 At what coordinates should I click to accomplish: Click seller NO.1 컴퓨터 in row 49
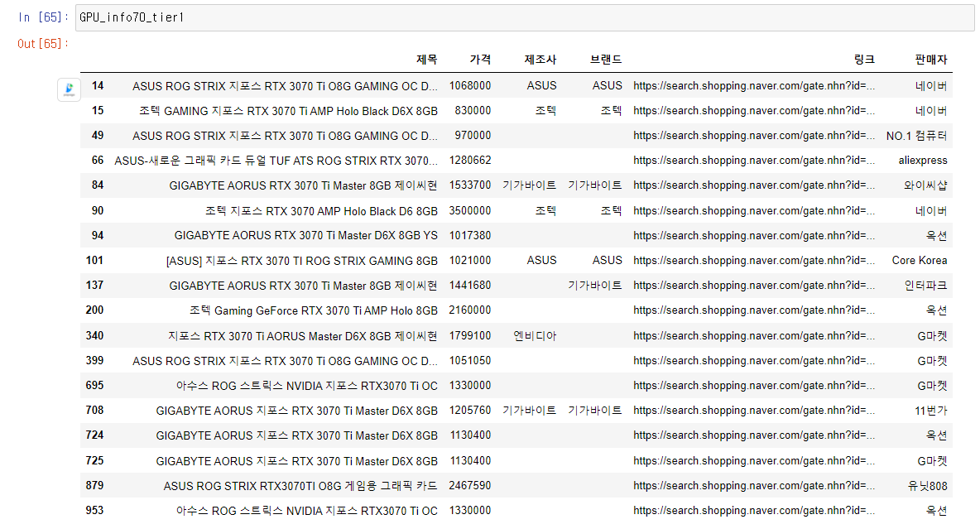pos(917,136)
